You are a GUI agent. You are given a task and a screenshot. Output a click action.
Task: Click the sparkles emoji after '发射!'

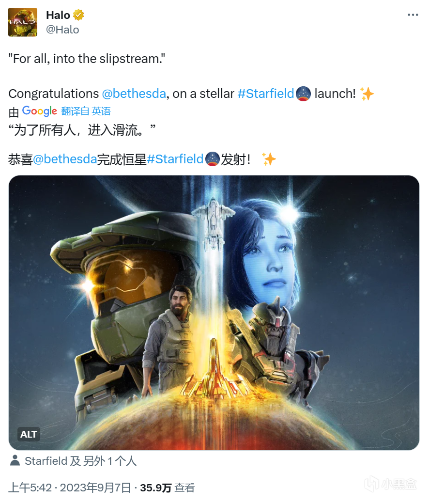(x=269, y=159)
